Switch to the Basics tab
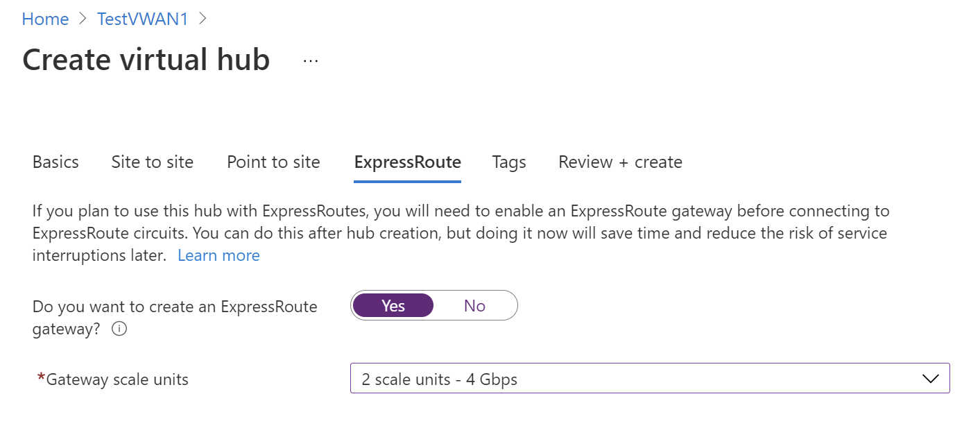Screen dimensions: 980x428 point(55,162)
